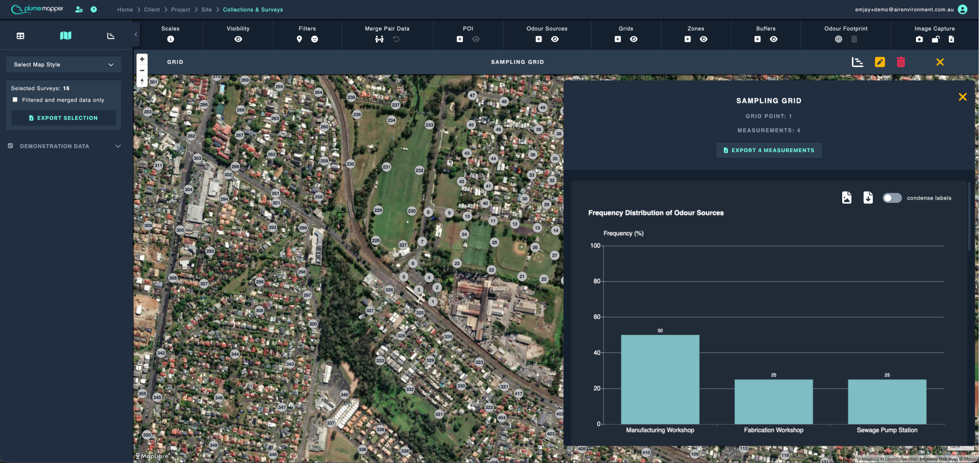Image resolution: width=980 pixels, height=463 pixels.
Task: Click Export 4 Measurements button
Action: pos(769,150)
